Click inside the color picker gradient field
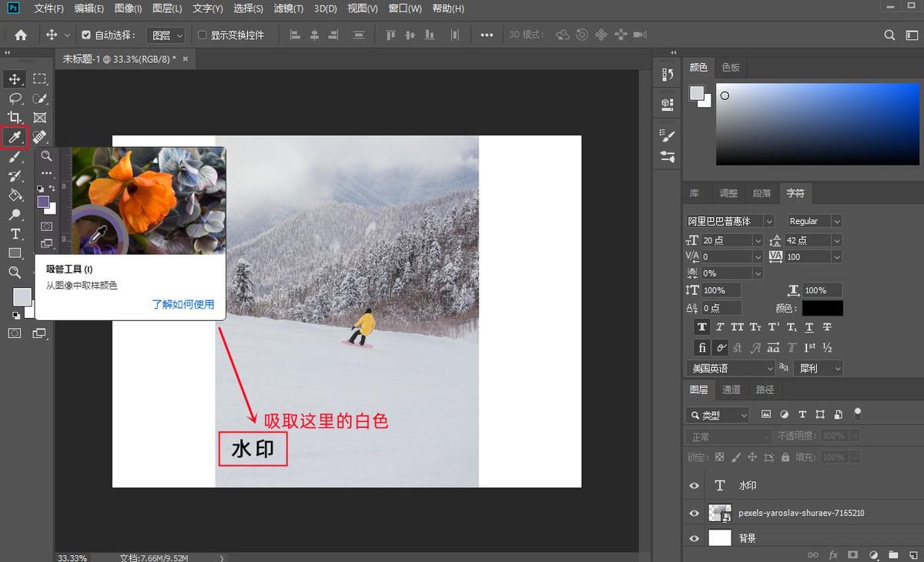The width and height of the screenshot is (924, 562). pyautogui.click(x=818, y=123)
